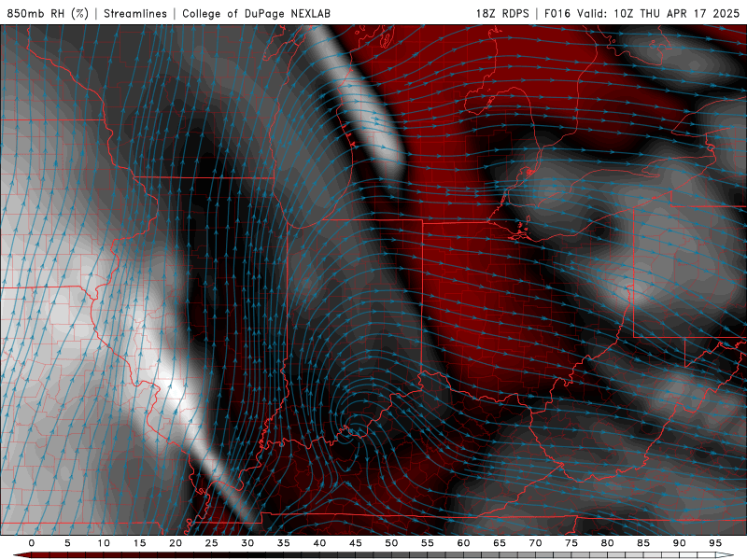Click 'College of DuPage NEXLAB' text
747x560 pixels.
pos(256,13)
